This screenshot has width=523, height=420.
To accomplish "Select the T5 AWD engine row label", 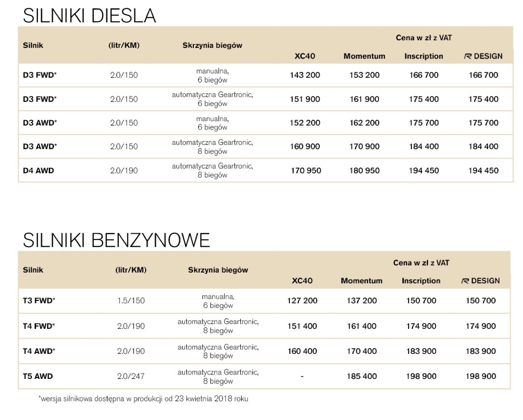I will [x=38, y=376].
